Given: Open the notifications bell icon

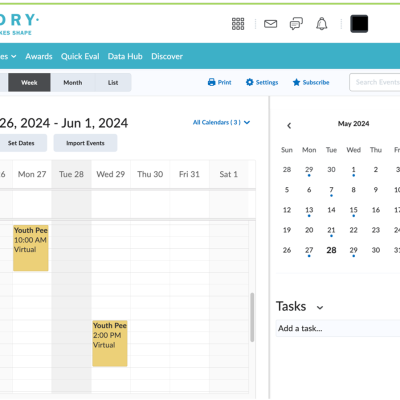Looking at the screenshot, I should pos(322,24).
